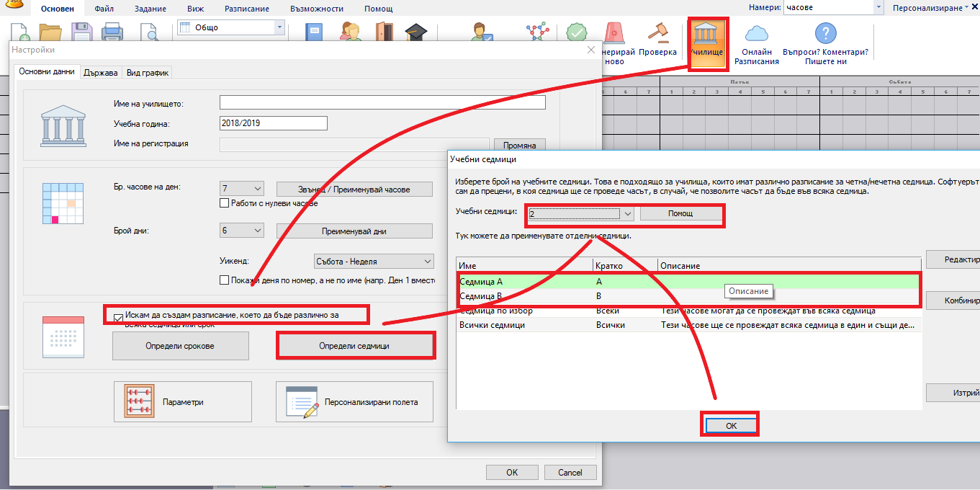Select the Седмица A row
980x490 pixels.
point(526,282)
